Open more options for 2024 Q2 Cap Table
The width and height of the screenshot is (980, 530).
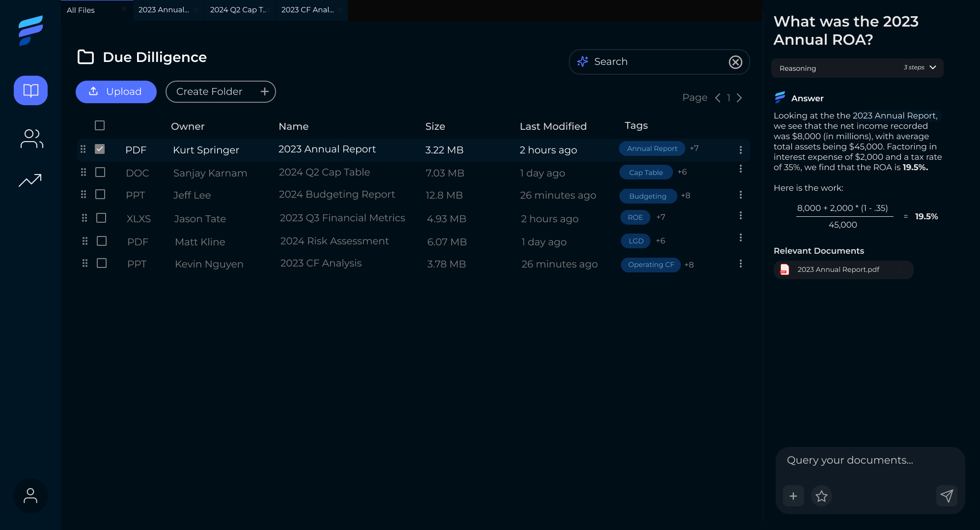coord(741,169)
